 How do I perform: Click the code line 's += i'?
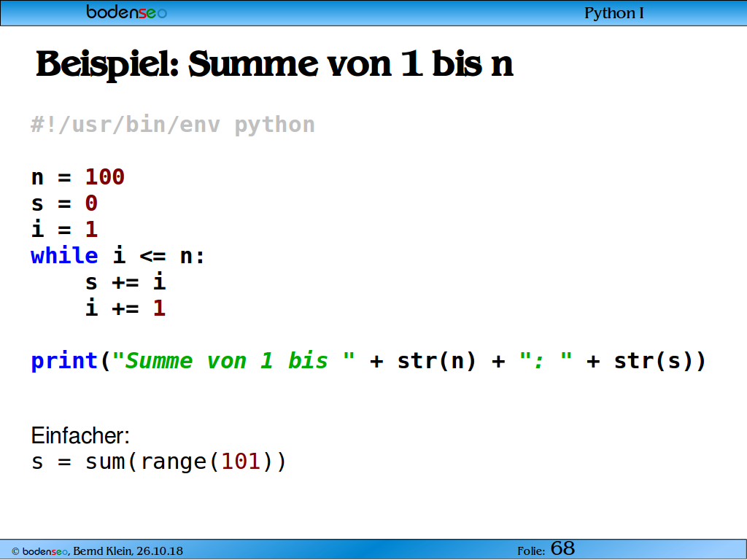[x=125, y=282]
